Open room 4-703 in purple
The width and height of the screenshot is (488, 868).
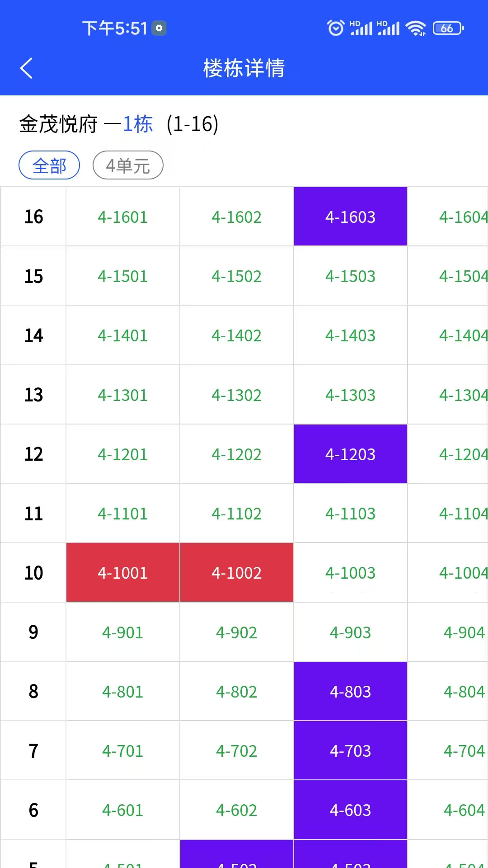tap(351, 751)
